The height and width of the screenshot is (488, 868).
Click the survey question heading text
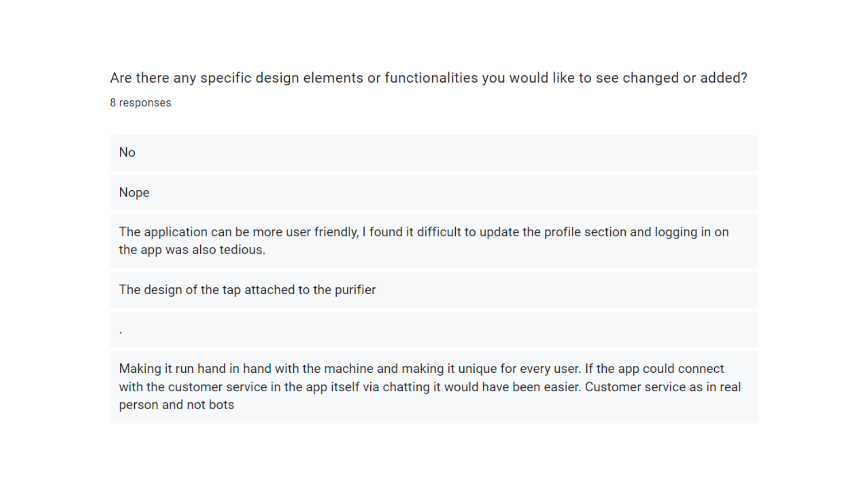click(428, 78)
